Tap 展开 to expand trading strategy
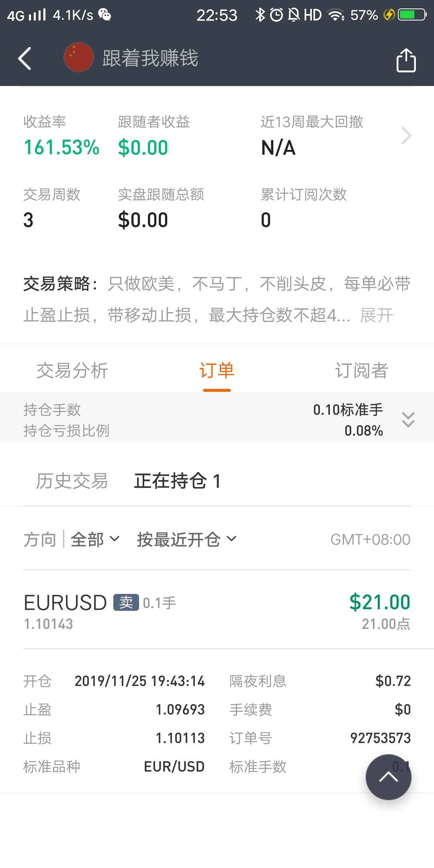 point(377,315)
